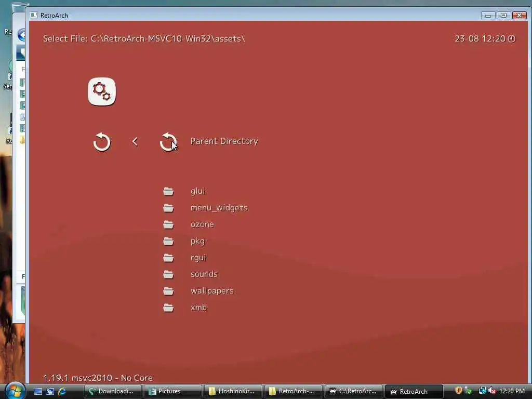Click the 23-08 12:20 date text
Image resolution: width=532 pixels, height=399 pixels.
point(480,38)
